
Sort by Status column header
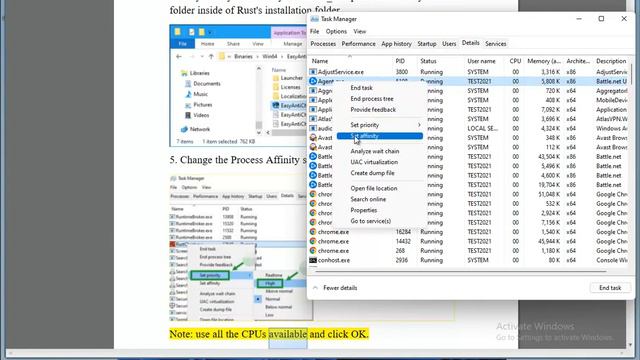(428, 61)
